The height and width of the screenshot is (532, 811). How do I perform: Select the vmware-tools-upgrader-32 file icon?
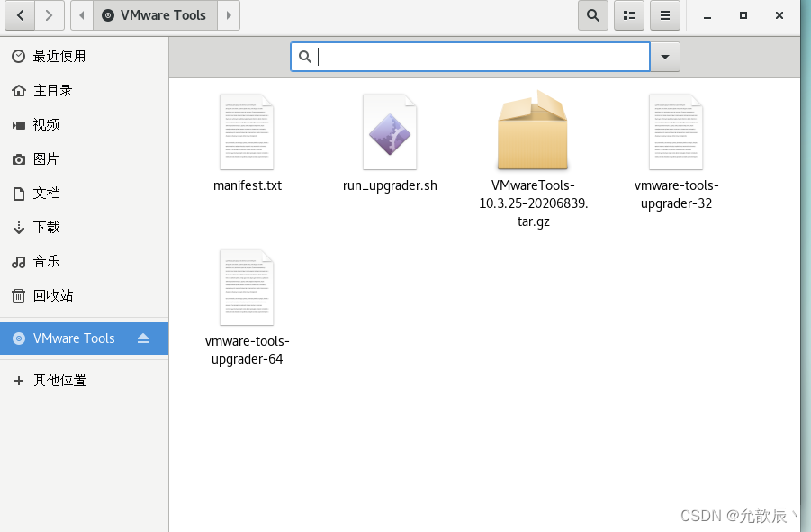point(676,131)
